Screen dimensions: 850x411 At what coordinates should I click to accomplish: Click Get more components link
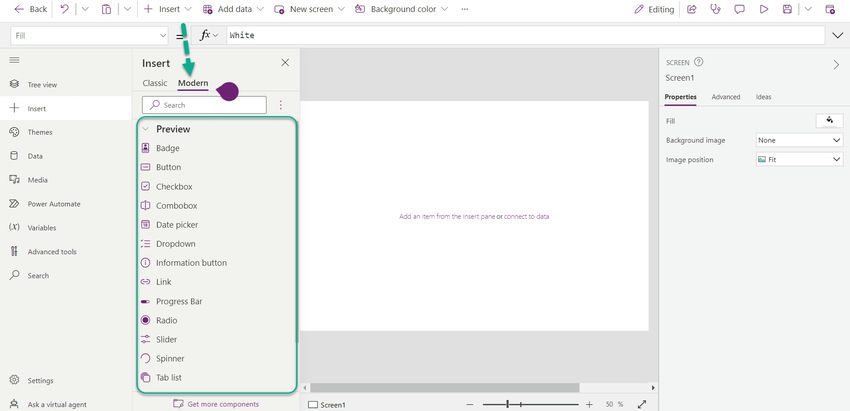216,404
